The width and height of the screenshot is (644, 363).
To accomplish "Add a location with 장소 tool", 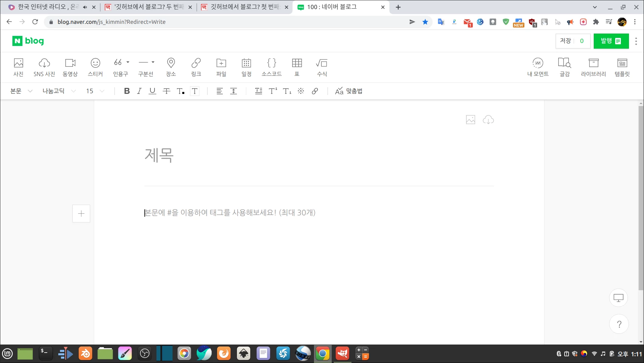I will pyautogui.click(x=171, y=67).
